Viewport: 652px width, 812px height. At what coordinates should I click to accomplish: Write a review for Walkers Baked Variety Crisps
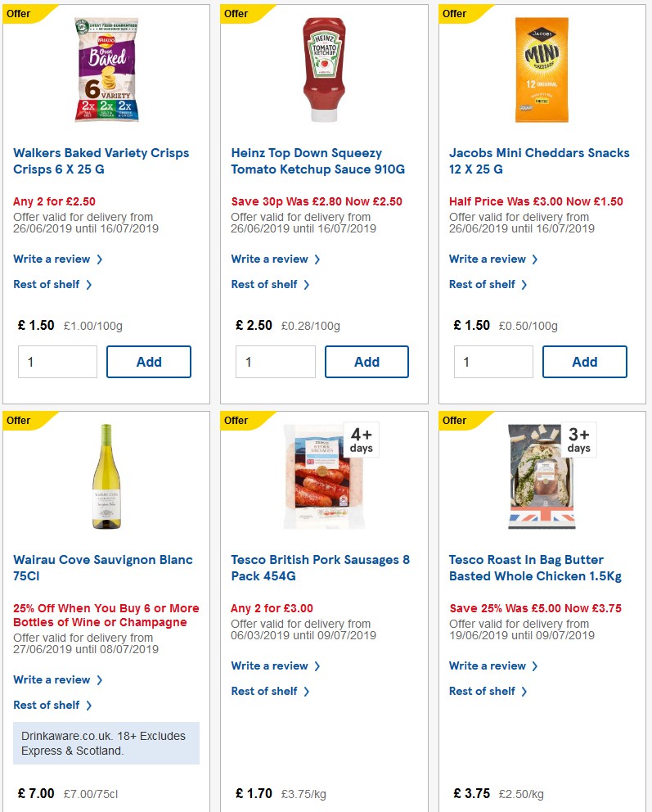52,259
